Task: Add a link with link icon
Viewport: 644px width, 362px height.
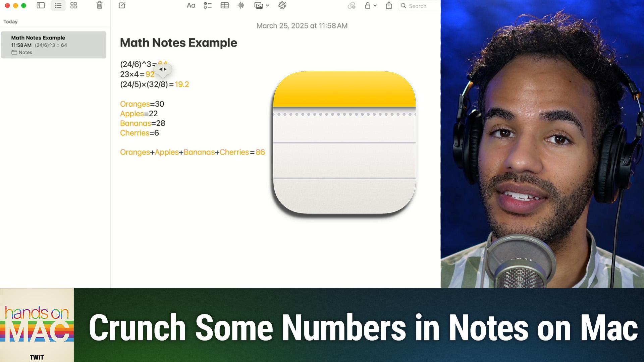Action: (x=352, y=5)
